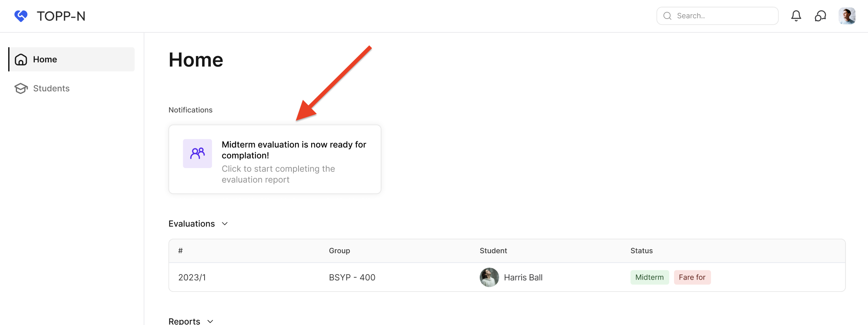Click the TOPP-N brand title text
This screenshot has width=868, height=325.
61,16
